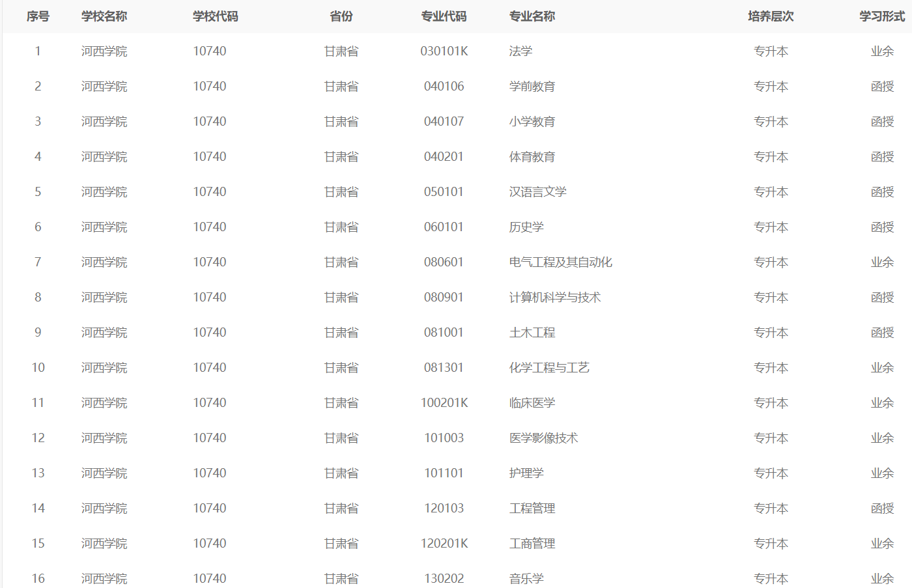The image size is (912, 588).
Task: Select major name 小学教育
Action: tap(532, 122)
